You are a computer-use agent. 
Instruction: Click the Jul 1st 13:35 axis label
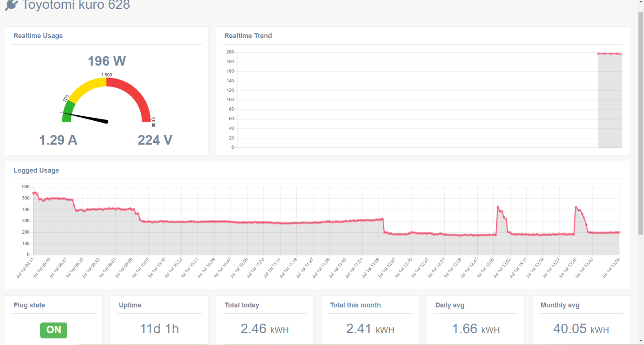coord(568,268)
